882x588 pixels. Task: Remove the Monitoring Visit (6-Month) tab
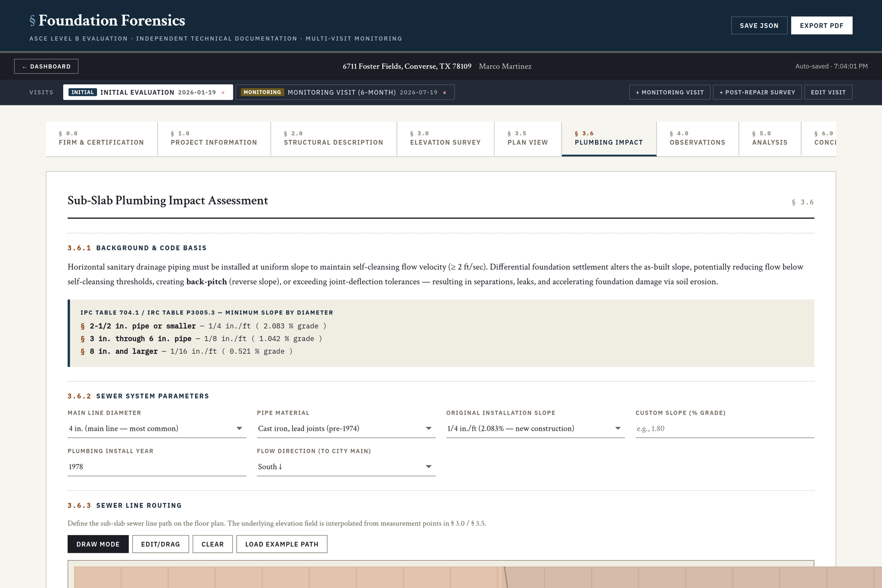(x=444, y=93)
